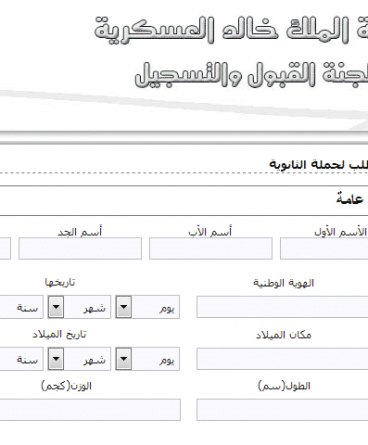Select the سنة field for تاريخ الميلاد
Image resolution: width=368 pixels, height=445 pixels.
21,359
